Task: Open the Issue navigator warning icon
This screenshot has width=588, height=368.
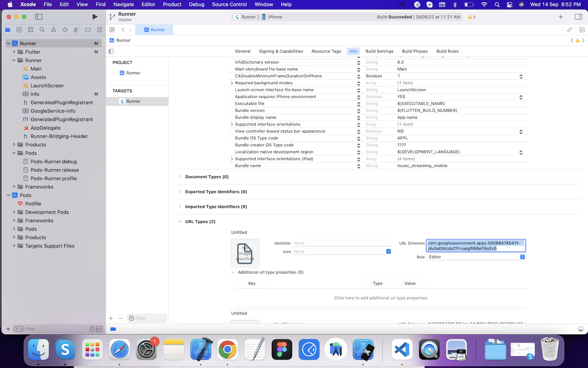Action: [x=54, y=30]
